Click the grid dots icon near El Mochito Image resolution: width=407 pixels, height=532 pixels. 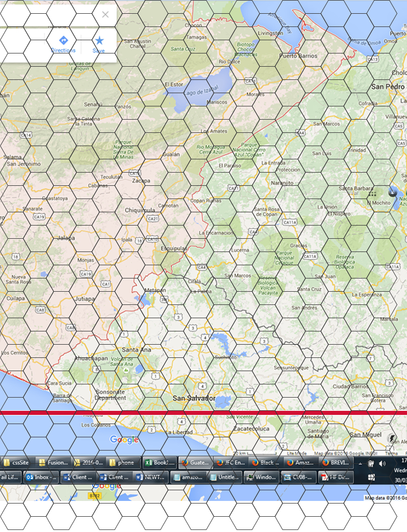tap(372, 194)
